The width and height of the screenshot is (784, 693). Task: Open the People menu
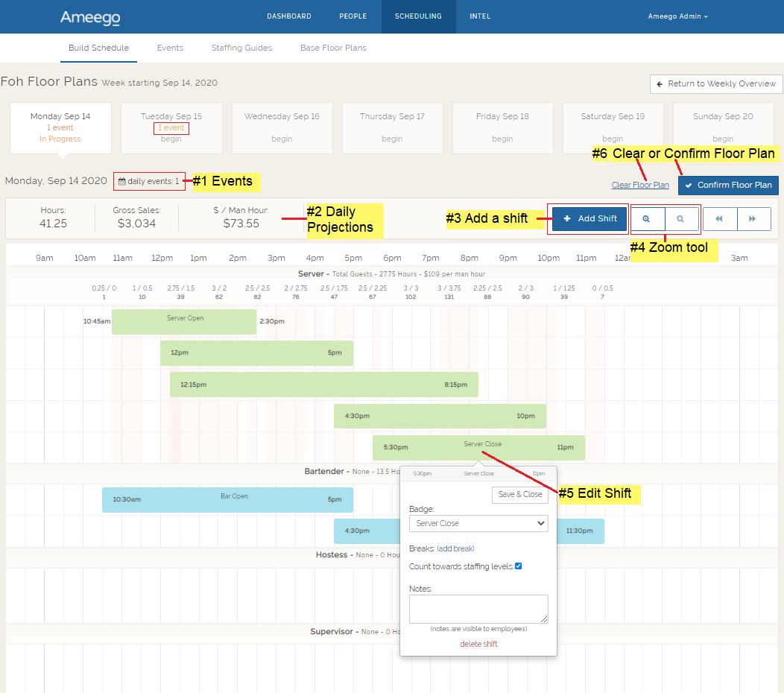[x=353, y=16]
